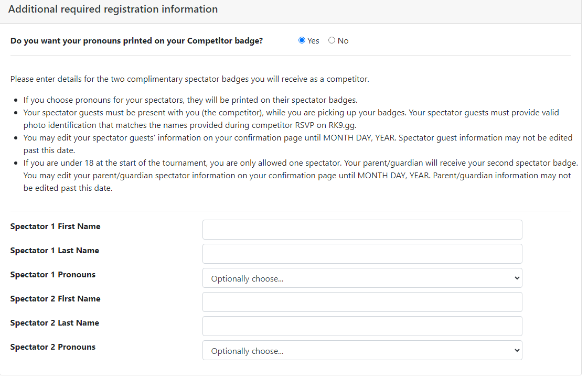Click the 'Spectator 2 Pronouns' label
The height and width of the screenshot is (378, 588).
(x=53, y=347)
